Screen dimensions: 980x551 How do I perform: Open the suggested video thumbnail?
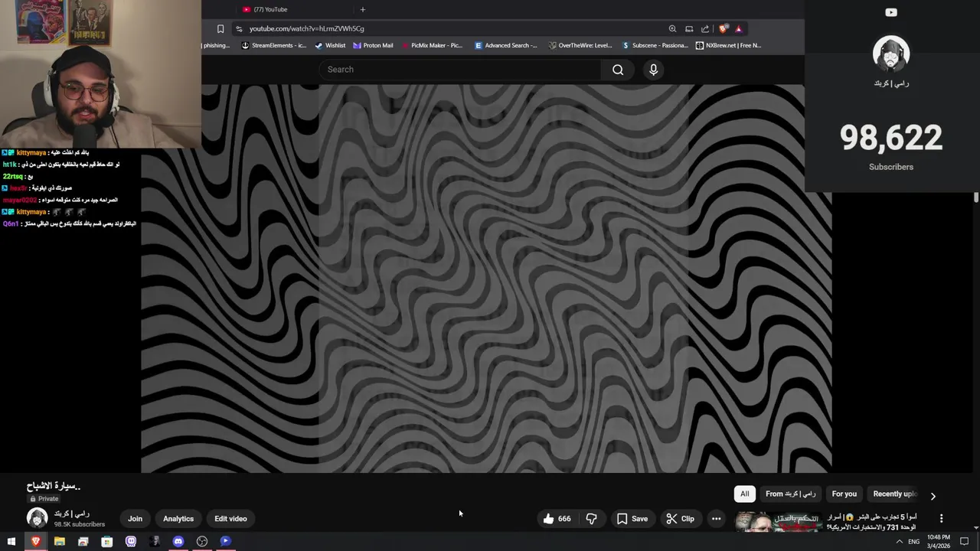pos(778,522)
